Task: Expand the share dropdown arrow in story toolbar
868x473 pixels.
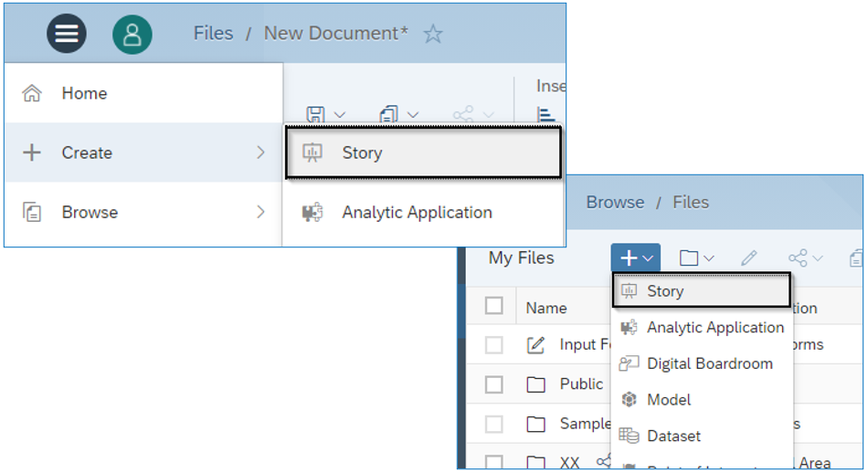Action: click(488, 115)
